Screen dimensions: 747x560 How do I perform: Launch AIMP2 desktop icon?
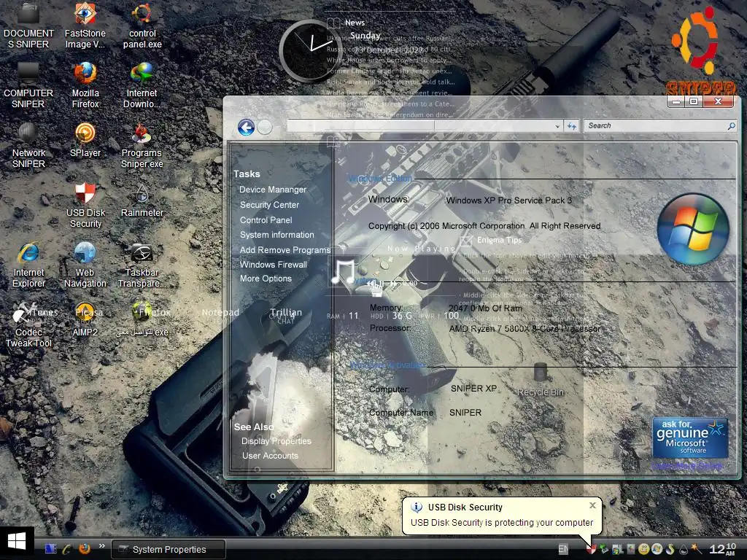point(85,320)
